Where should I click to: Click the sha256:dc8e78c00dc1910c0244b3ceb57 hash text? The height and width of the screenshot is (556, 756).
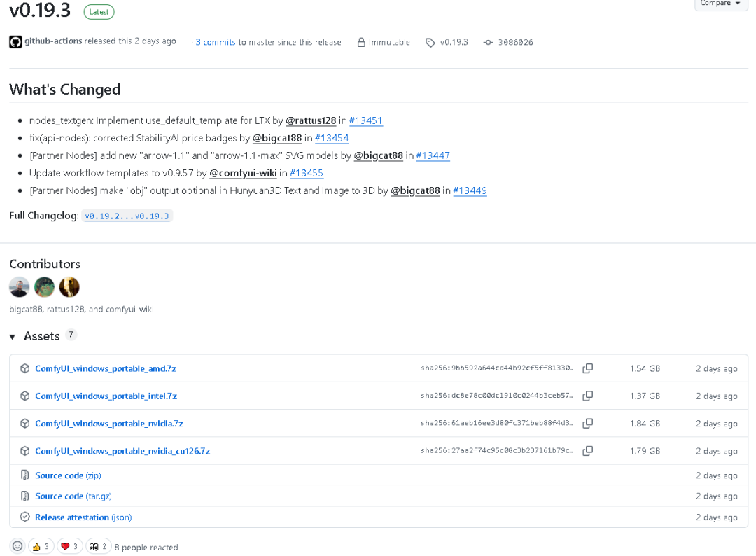(x=496, y=396)
